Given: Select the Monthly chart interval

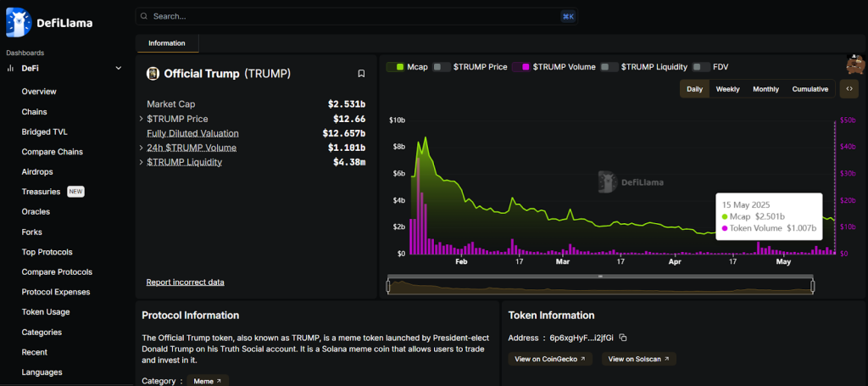Looking at the screenshot, I should pos(765,89).
